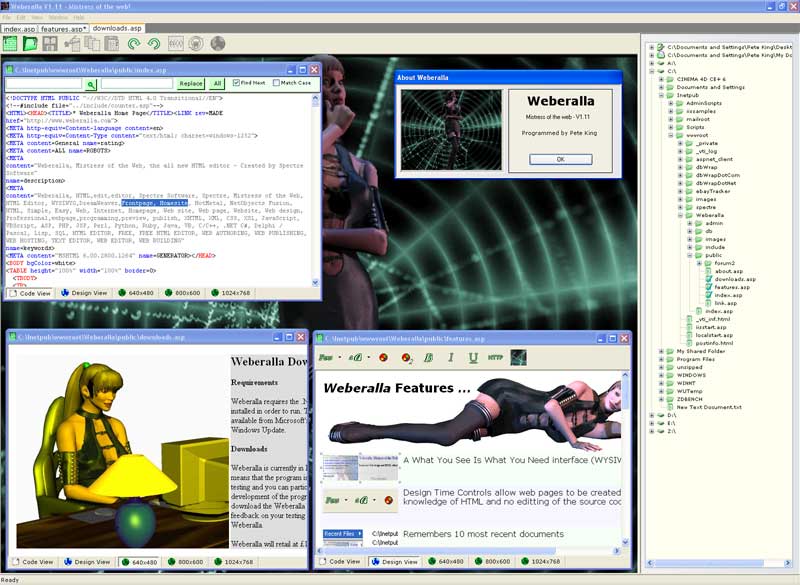Screen dimensions: 800x585
Task: Set downloads.asp preview to 640x480
Action: 139,562
